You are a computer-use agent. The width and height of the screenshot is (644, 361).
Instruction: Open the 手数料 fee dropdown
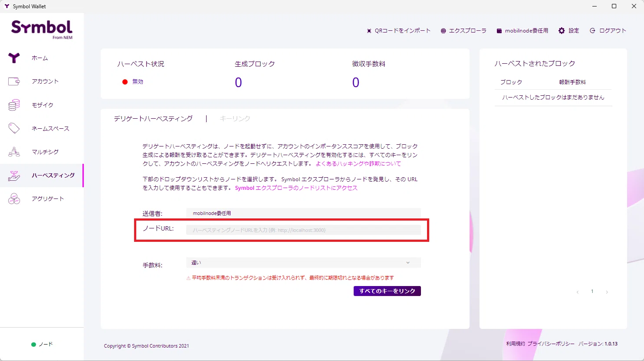pyautogui.click(x=303, y=263)
